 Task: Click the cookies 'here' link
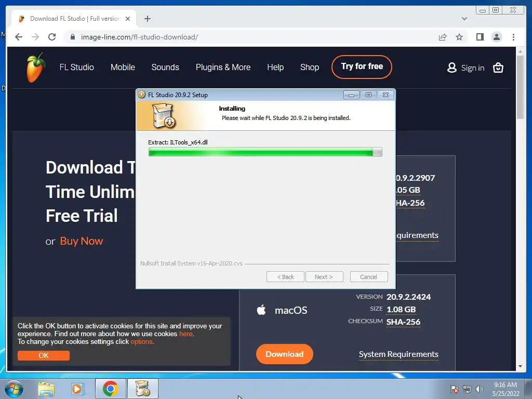tap(186, 334)
